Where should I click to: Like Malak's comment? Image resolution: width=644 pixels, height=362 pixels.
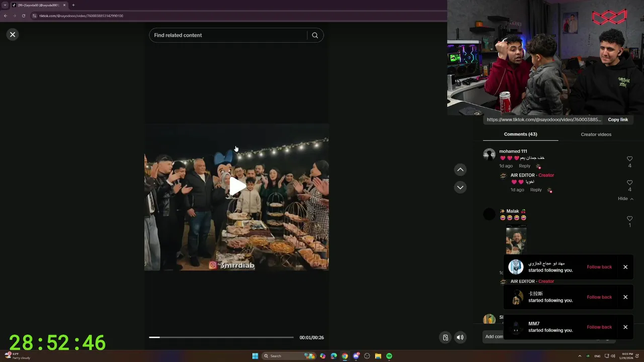pyautogui.click(x=629, y=219)
